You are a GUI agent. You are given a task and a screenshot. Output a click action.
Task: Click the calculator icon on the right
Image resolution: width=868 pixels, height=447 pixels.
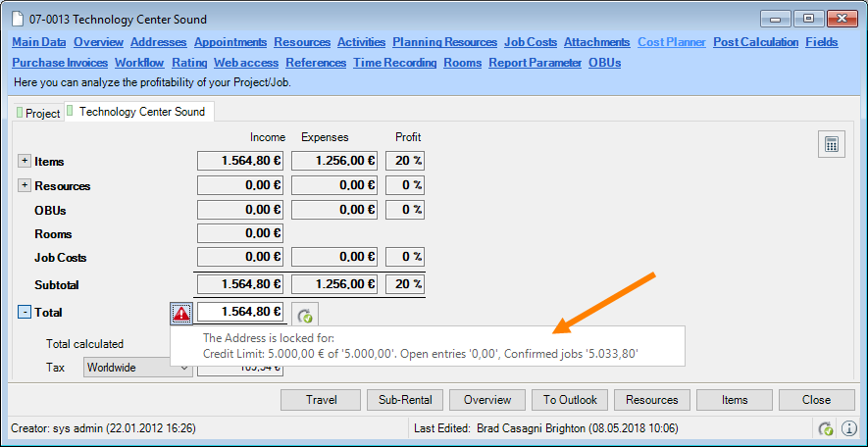tap(831, 145)
